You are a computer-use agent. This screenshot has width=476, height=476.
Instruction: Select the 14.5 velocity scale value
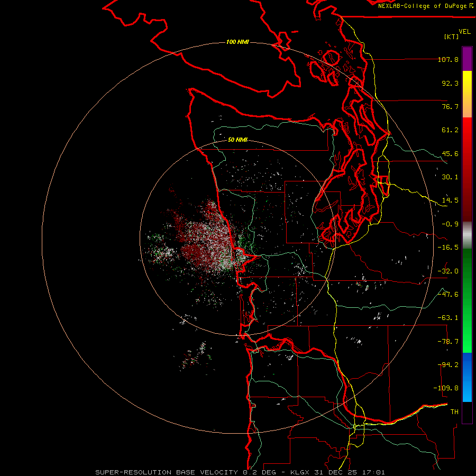(x=450, y=200)
